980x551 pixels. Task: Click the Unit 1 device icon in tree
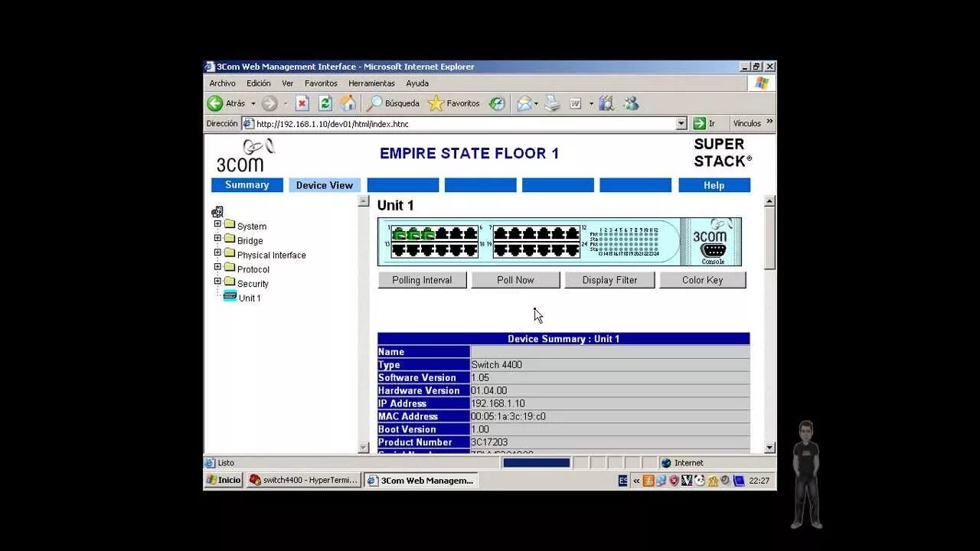[x=230, y=297]
